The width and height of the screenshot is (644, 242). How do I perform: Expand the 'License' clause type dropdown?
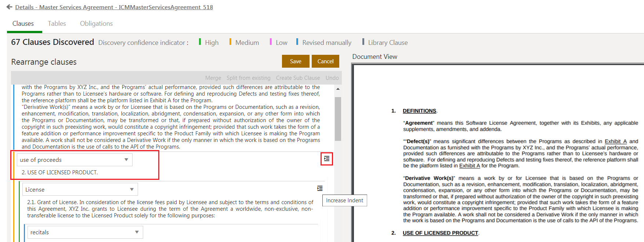[x=80, y=190]
